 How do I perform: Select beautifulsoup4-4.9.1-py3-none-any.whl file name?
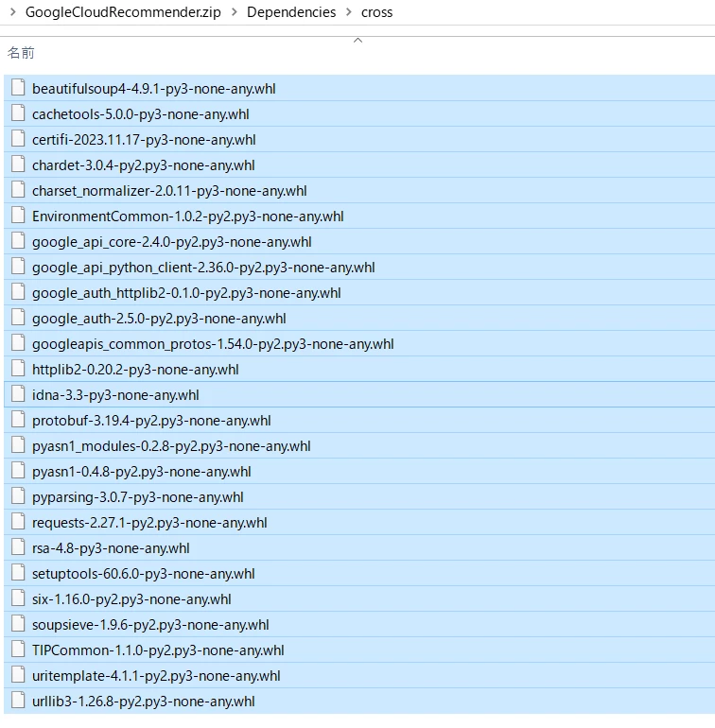click(154, 89)
